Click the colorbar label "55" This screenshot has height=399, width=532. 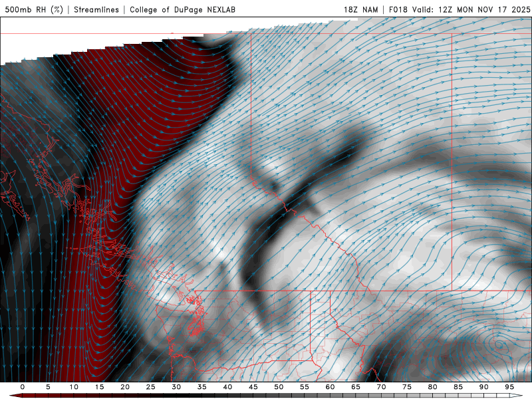(305, 387)
